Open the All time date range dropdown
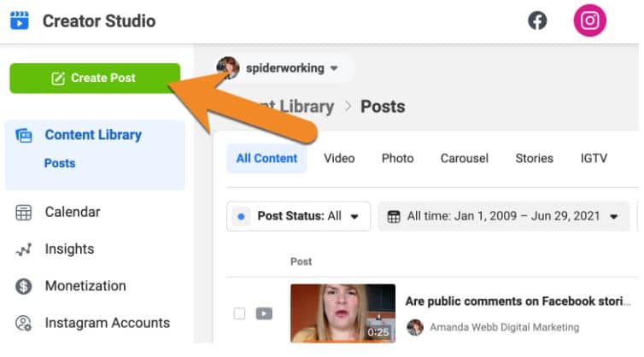644x357 pixels. point(504,216)
